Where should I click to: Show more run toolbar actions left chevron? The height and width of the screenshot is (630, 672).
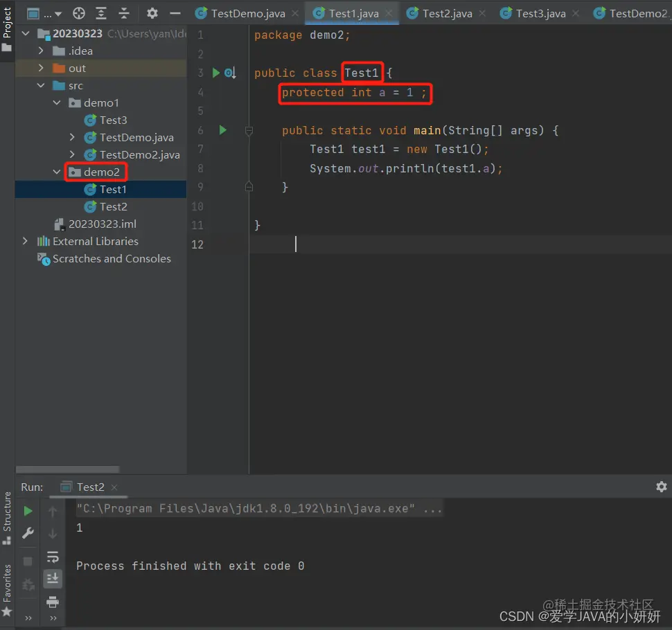click(x=28, y=618)
